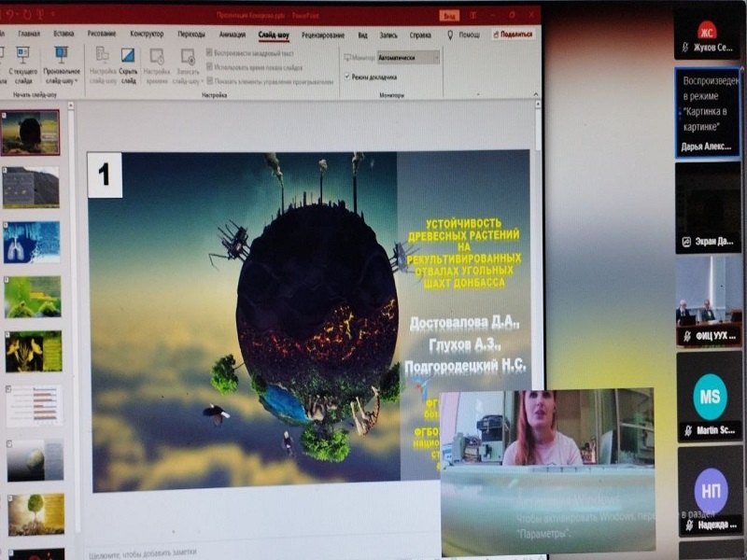Click the slide editor scroll-up arrow
The width and height of the screenshot is (747, 560).
pos(538,104)
